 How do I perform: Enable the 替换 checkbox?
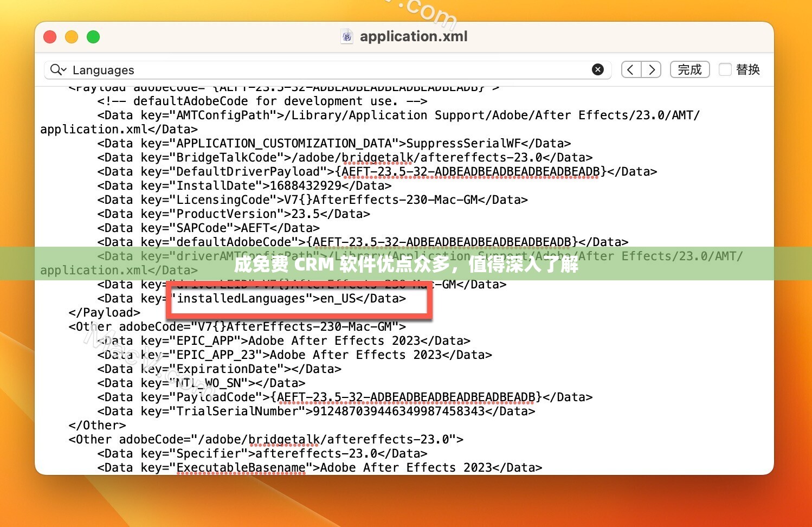pos(725,69)
